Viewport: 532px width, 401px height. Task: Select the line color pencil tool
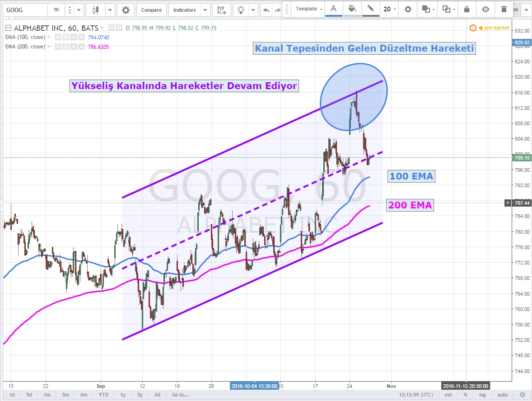tap(370, 9)
